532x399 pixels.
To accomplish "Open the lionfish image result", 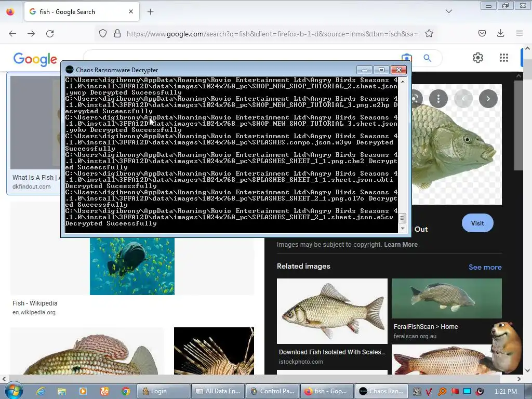I will tap(214, 351).
